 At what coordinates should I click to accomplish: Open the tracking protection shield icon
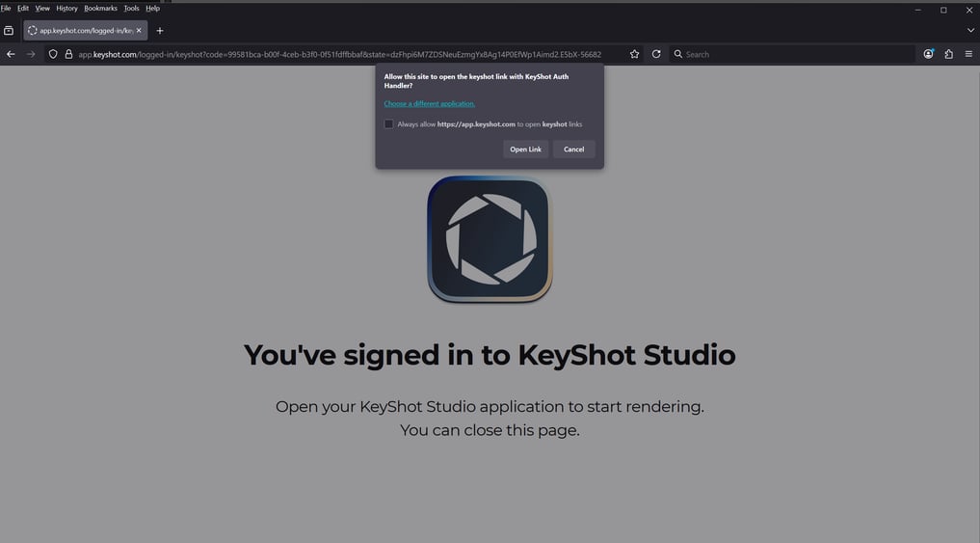click(x=53, y=54)
